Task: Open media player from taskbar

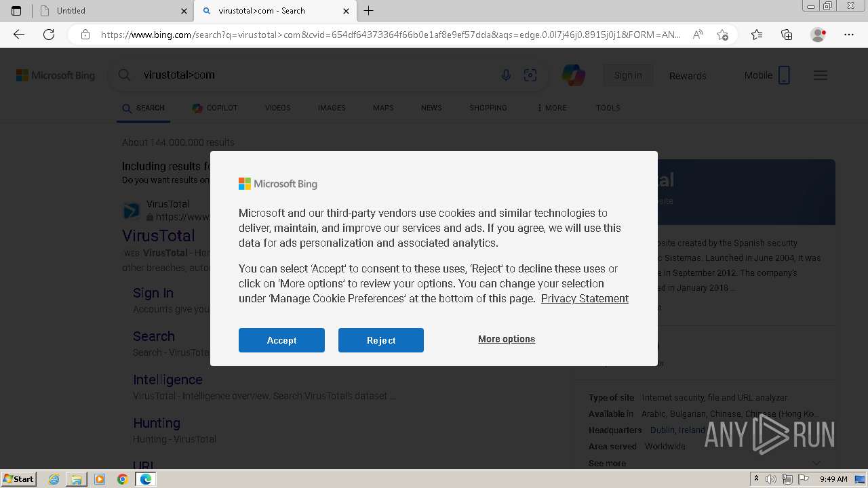Action: pyautogui.click(x=100, y=479)
